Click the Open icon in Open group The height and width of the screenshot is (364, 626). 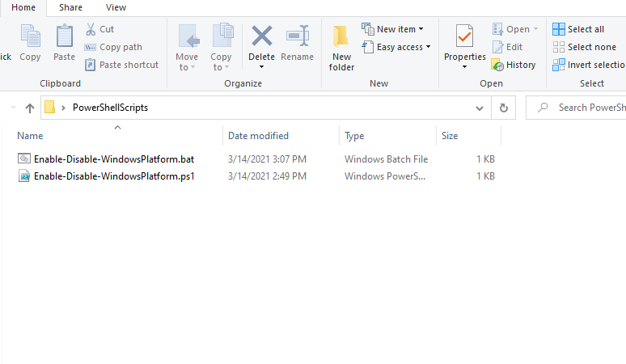498,29
